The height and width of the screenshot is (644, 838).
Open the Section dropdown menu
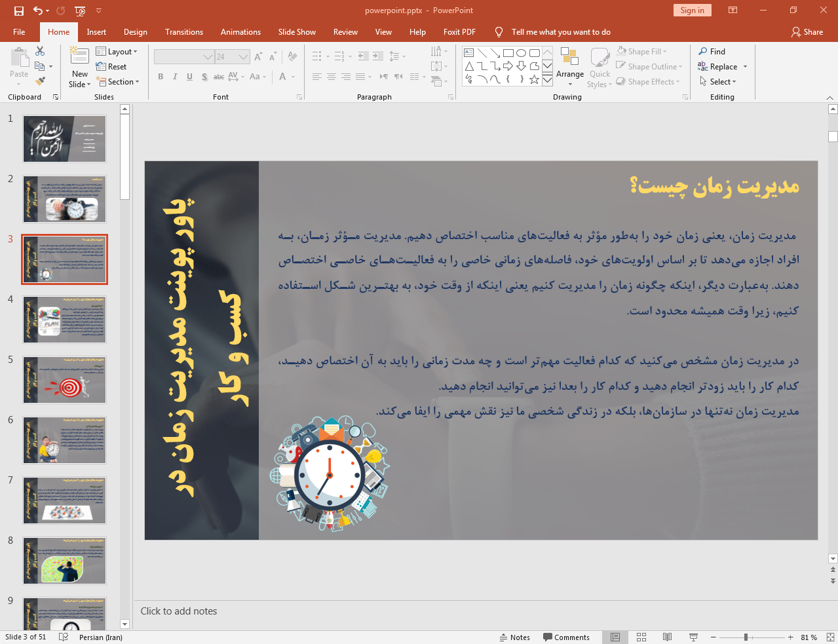click(118, 82)
